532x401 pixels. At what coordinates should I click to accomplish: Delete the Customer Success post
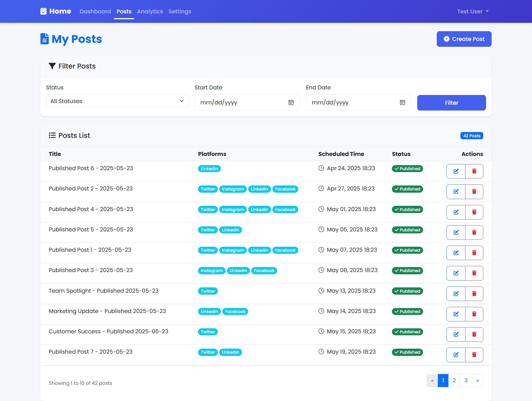pos(474,334)
